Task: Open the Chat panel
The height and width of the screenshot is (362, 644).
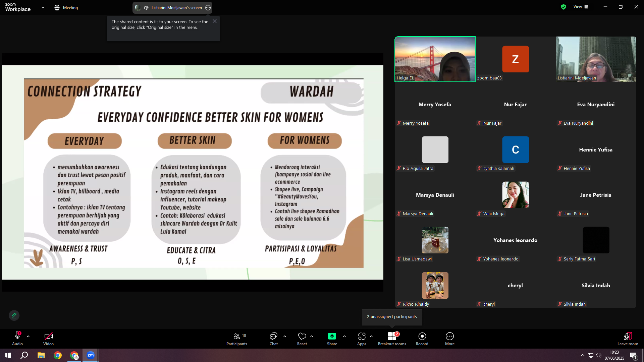Action: click(274, 339)
